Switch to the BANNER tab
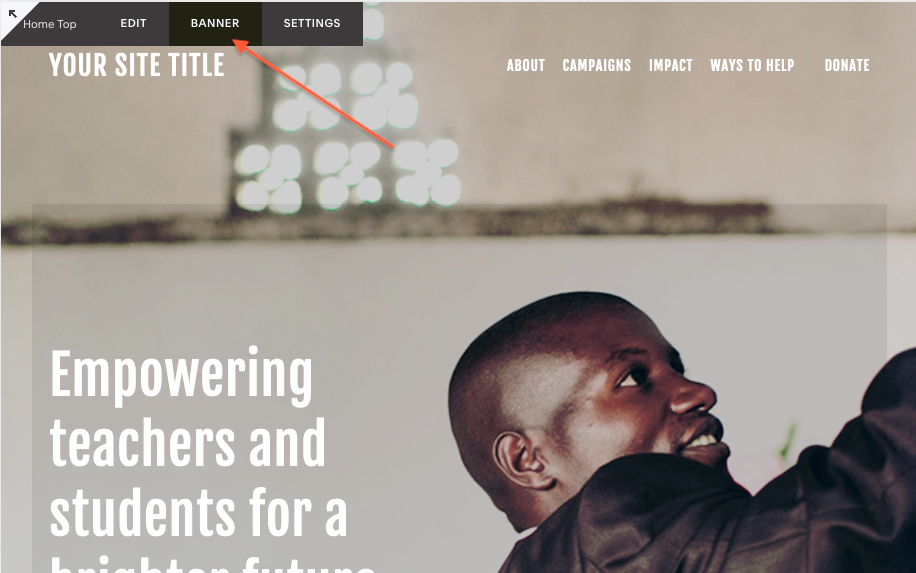 coord(215,23)
